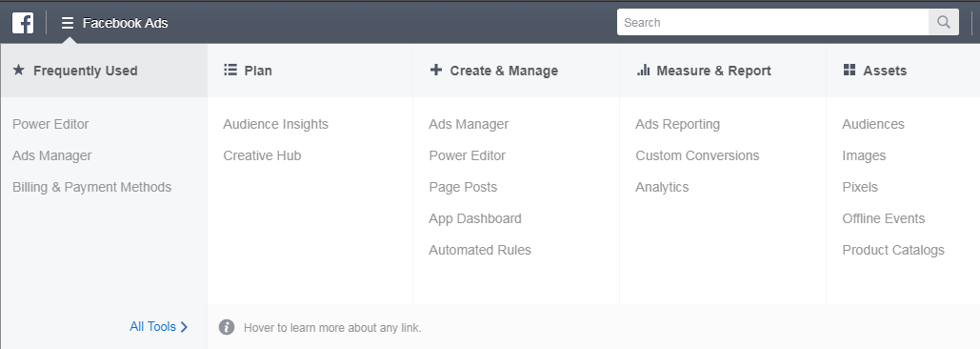This screenshot has width=980, height=349.
Task: Open Audience Insights under Plan
Action: click(x=275, y=125)
